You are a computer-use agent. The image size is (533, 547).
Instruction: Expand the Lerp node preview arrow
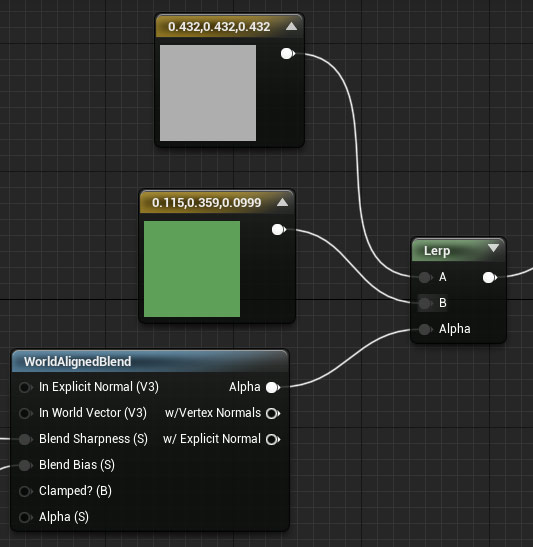(493, 248)
